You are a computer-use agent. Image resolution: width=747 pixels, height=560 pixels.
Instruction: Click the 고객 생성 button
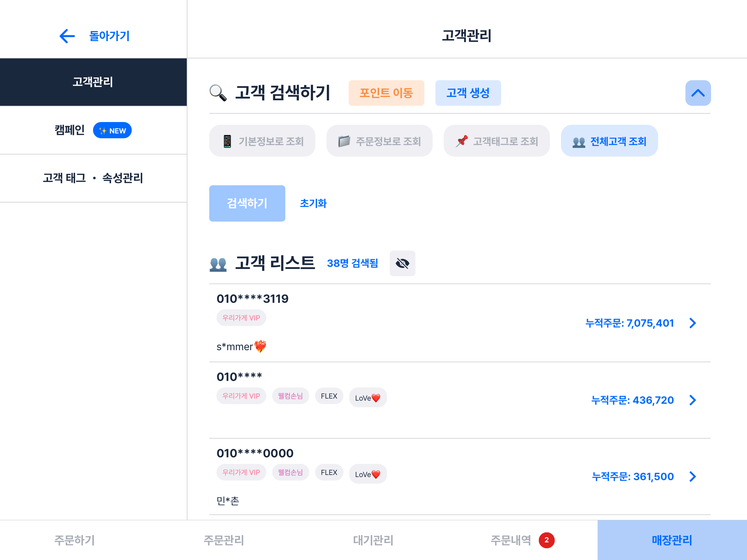pos(468,93)
